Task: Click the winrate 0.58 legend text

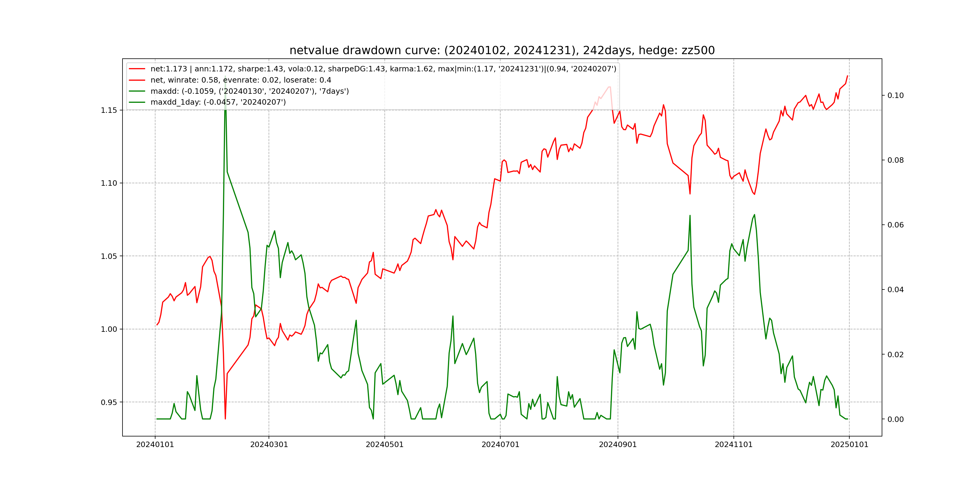Action: (240, 80)
